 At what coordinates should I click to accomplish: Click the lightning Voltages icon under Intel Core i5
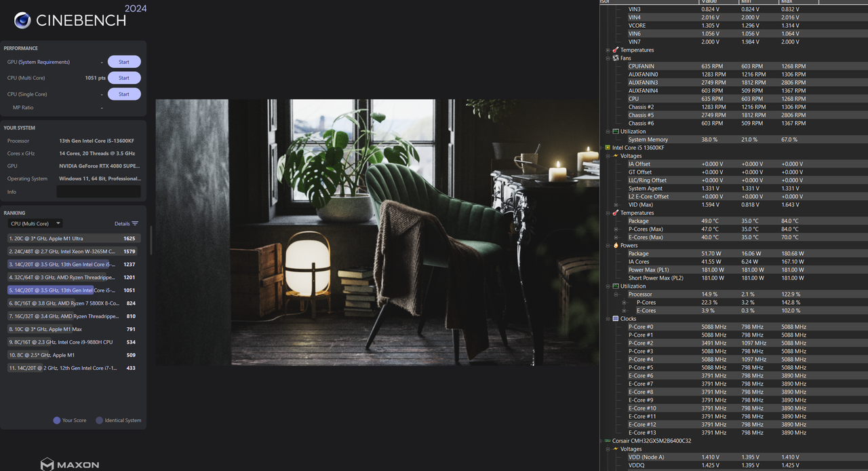[616, 156]
